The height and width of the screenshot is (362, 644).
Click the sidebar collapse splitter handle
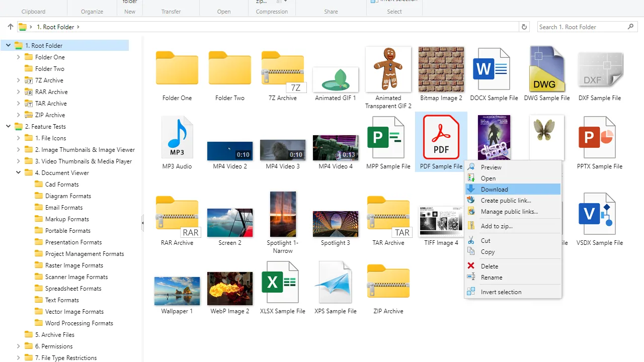pos(142,223)
